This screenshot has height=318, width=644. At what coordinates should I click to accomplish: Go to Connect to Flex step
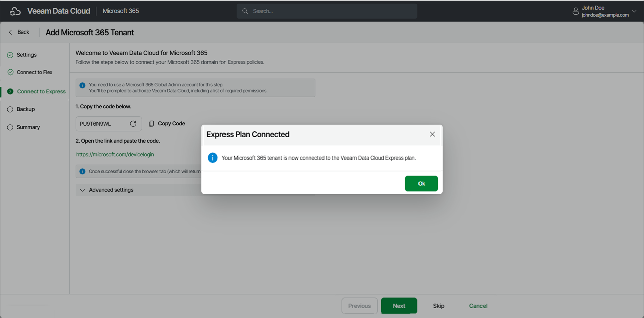click(35, 72)
